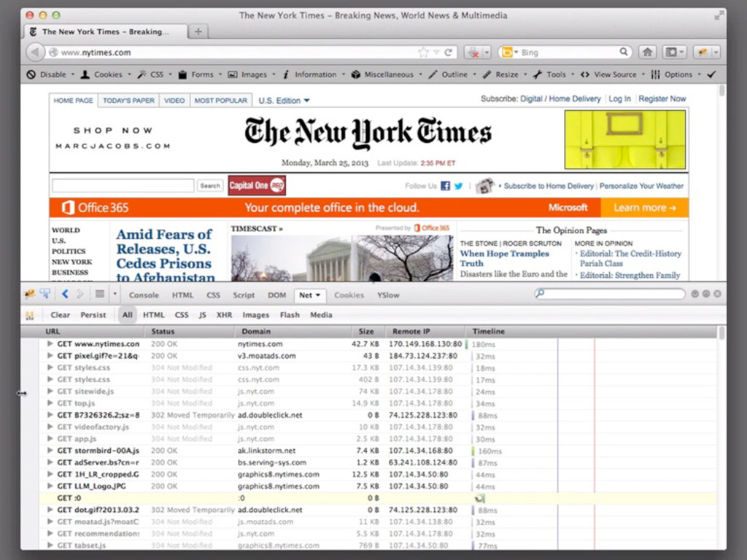Click the nytimes Search button
This screenshot has width=747, height=560.
[x=209, y=186]
